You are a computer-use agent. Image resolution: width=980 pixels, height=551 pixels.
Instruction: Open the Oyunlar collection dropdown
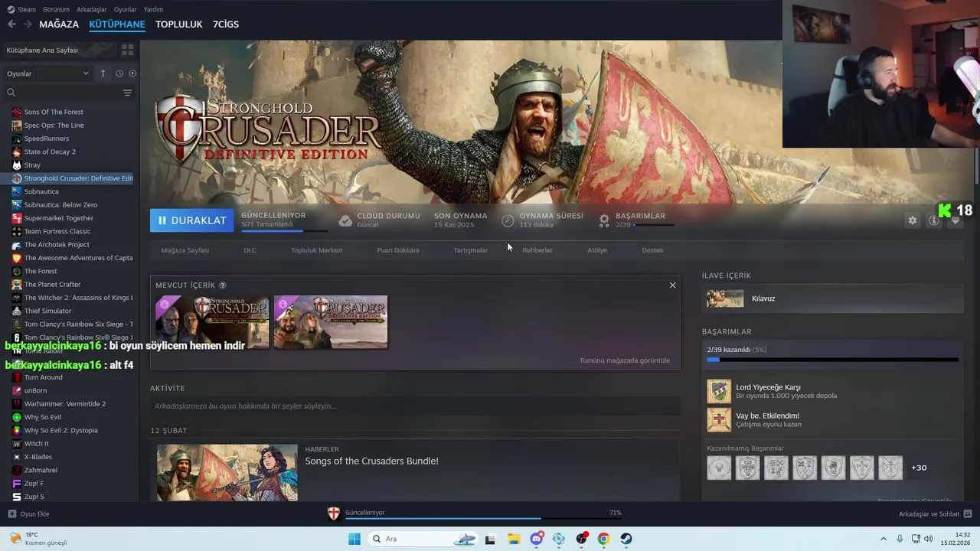coord(47,73)
